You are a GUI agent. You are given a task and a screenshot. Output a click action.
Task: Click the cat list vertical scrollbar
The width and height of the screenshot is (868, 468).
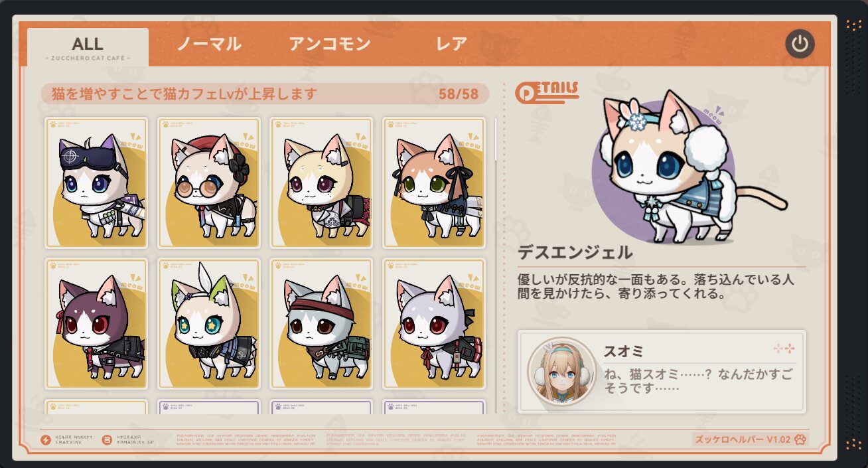tap(496, 266)
